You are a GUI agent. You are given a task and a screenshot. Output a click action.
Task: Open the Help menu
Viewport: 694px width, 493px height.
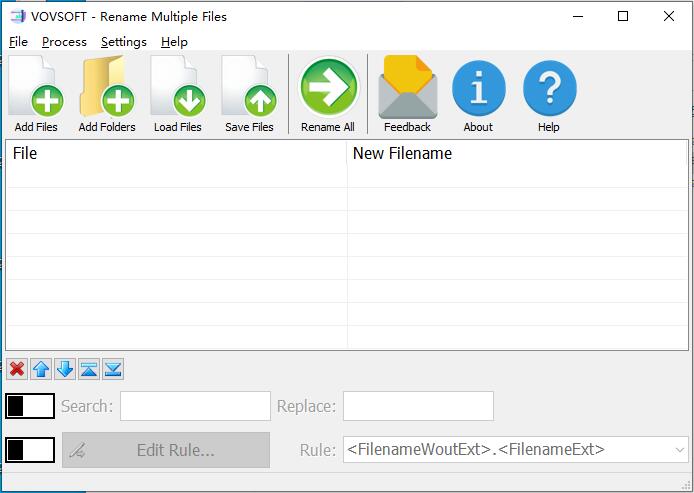[x=174, y=42]
